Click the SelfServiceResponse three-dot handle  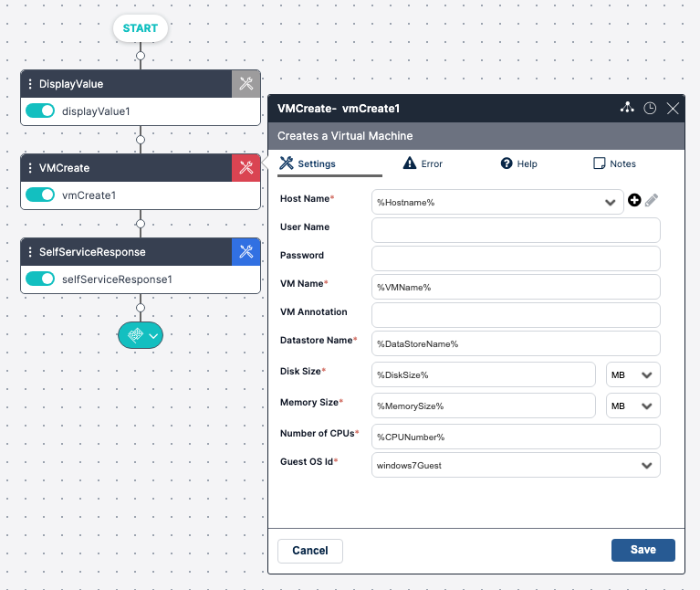point(30,251)
